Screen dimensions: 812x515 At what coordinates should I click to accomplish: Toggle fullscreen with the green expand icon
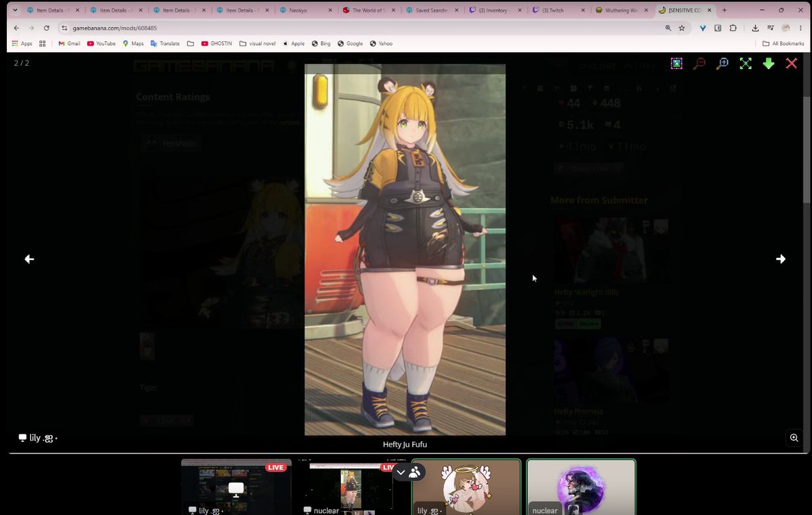point(746,63)
